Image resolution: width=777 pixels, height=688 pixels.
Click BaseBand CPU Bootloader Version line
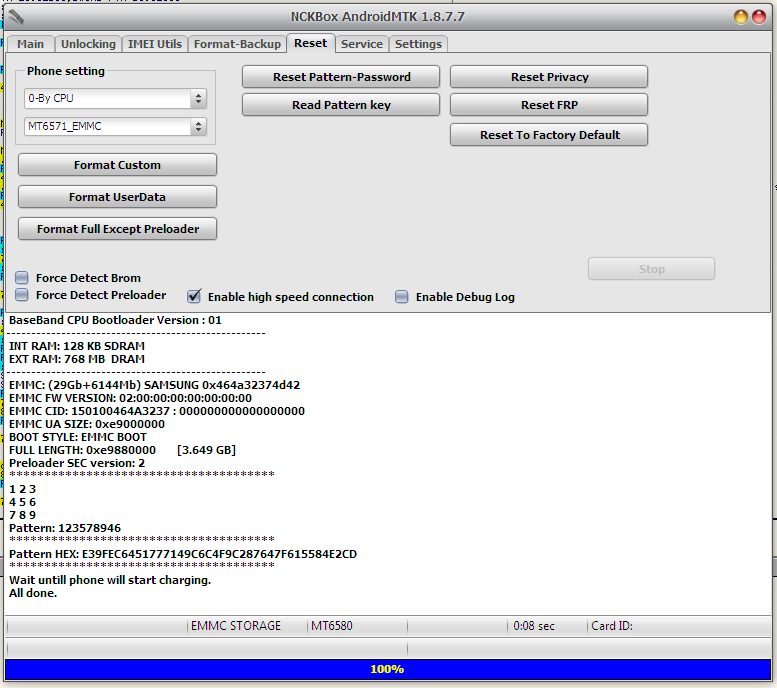115,320
